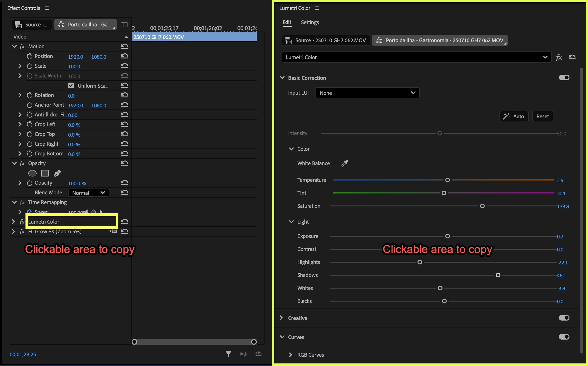The width and height of the screenshot is (588, 366).
Task: Turn off the Creative section toggle
Action: point(564,318)
